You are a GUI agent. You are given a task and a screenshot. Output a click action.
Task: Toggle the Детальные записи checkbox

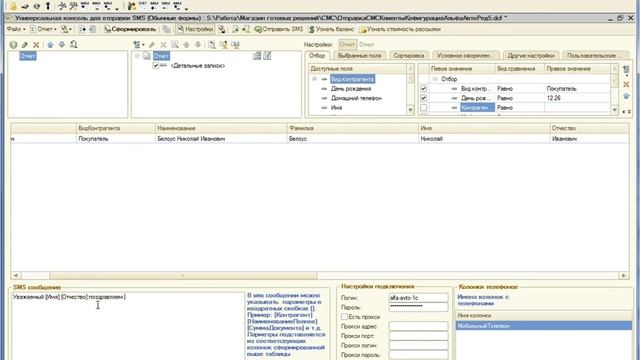(156, 65)
